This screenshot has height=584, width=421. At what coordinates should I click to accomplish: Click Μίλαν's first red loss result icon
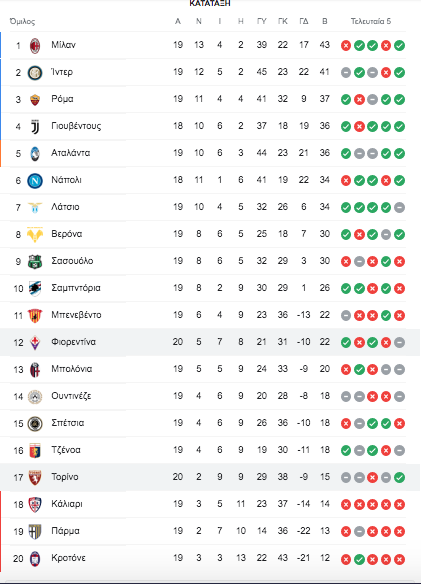(346, 45)
